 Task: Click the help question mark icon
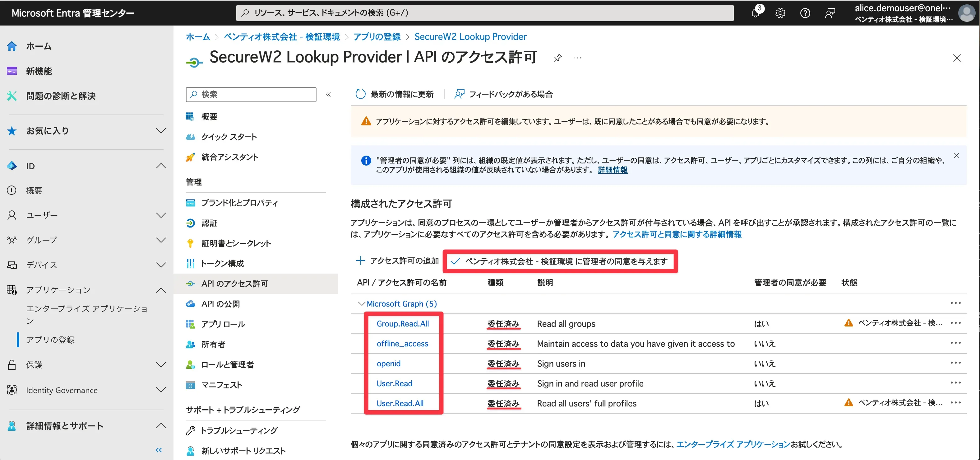tap(805, 13)
